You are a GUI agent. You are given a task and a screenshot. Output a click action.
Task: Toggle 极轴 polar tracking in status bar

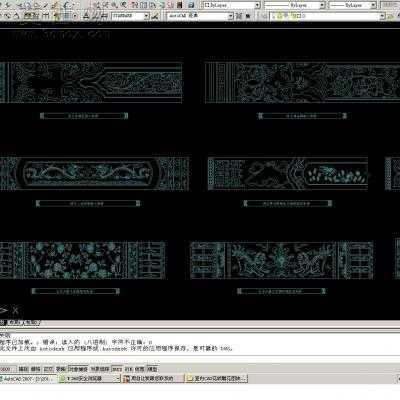pos(61,369)
